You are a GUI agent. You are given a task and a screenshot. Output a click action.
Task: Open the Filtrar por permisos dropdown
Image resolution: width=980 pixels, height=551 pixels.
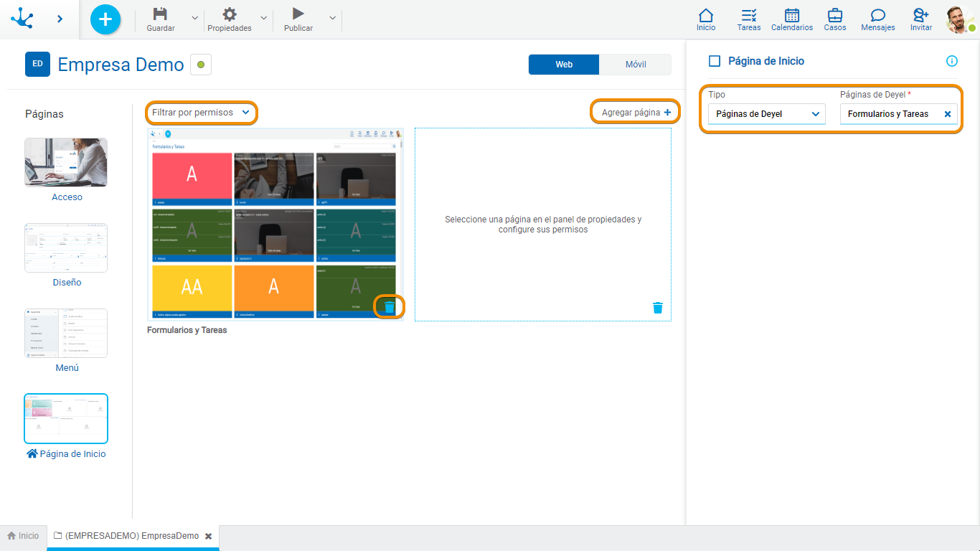[x=202, y=113]
